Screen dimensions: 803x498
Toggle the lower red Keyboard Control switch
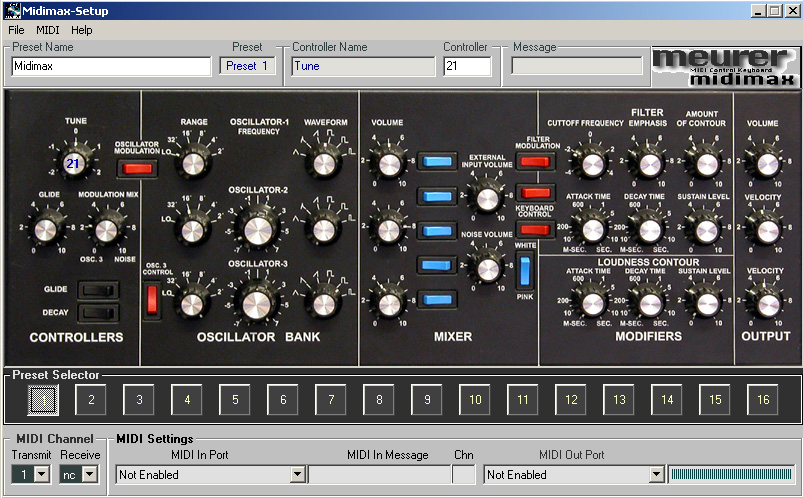[x=535, y=229]
